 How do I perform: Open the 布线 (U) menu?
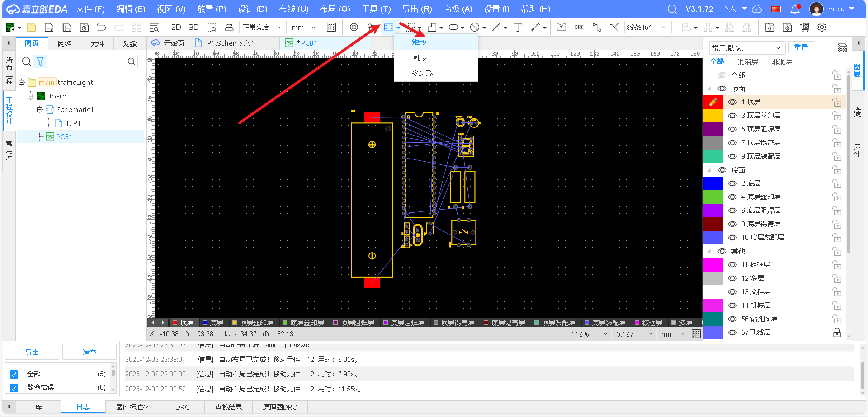[x=293, y=9]
